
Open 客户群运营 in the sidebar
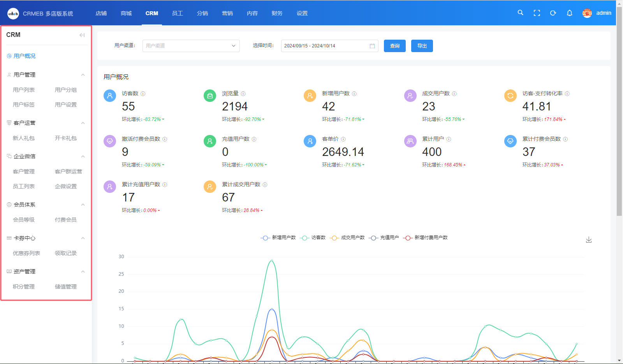click(69, 171)
